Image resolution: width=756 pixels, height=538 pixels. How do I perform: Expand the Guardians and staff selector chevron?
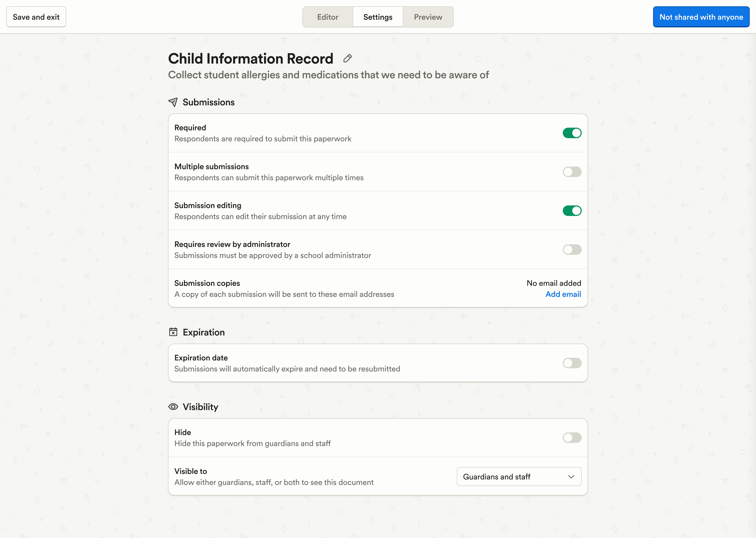coord(571,477)
